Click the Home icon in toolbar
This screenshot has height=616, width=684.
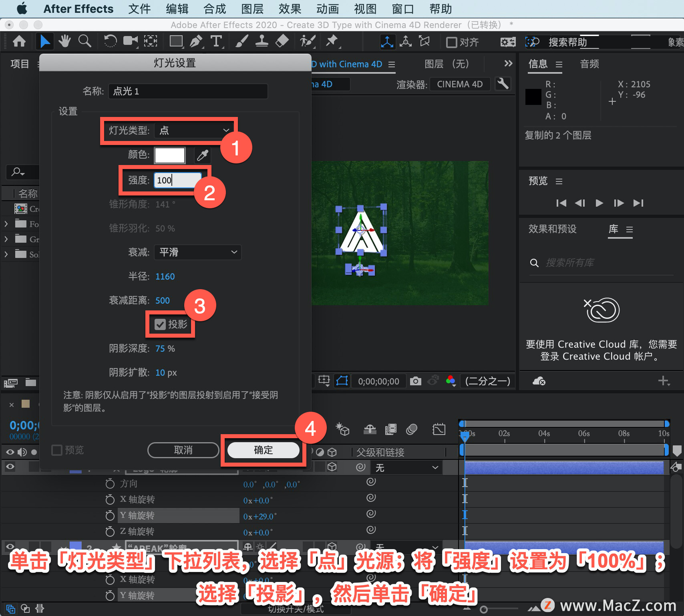tap(19, 41)
